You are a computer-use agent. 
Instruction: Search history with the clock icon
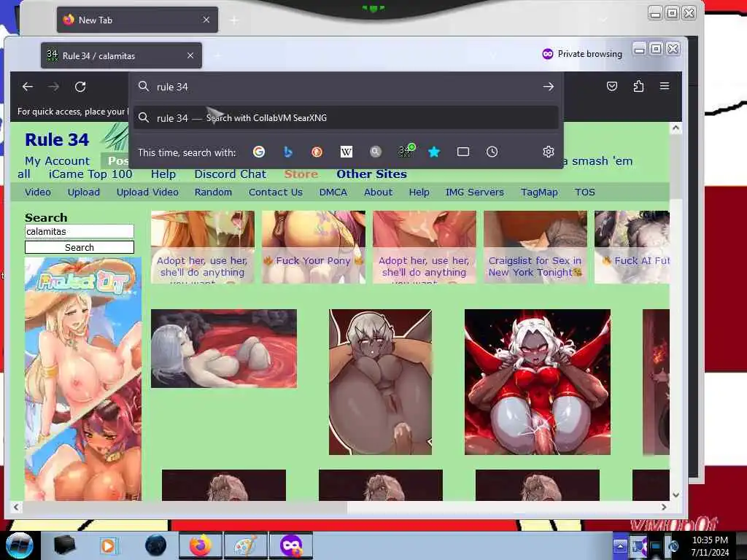point(492,152)
